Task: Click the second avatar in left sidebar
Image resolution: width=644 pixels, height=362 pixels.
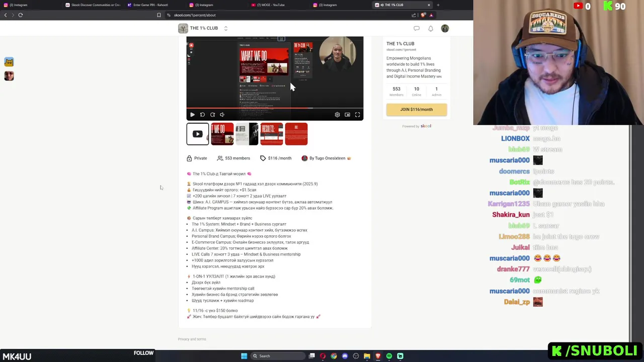Action: [x=9, y=76]
